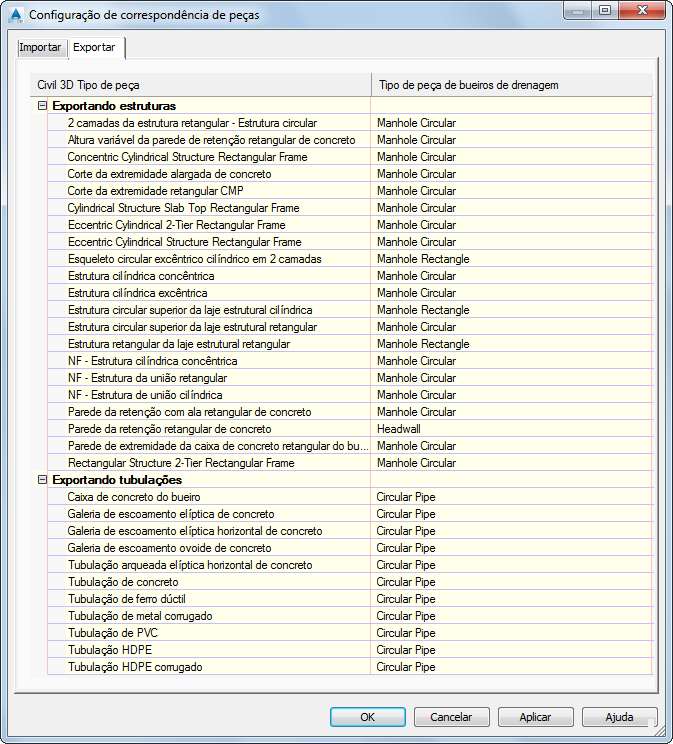
Task: Open Manhole Rectangle value for Esqueleto circular excêntrico
Action: [x=512, y=259]
